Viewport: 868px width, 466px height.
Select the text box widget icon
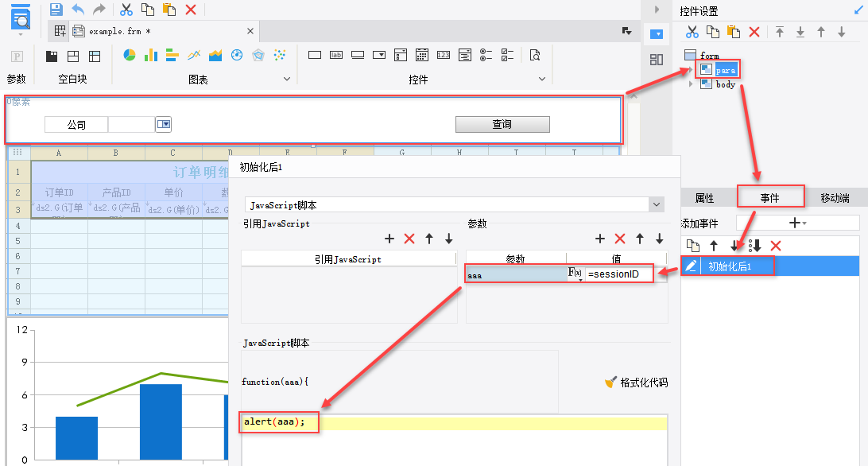tap(315, 55)
